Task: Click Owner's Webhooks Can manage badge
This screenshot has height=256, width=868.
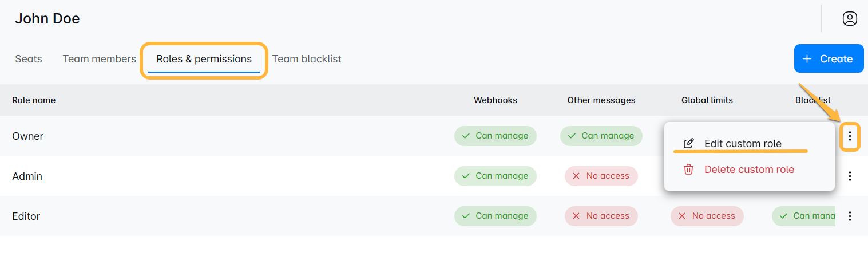Action: tap(496, 136)
